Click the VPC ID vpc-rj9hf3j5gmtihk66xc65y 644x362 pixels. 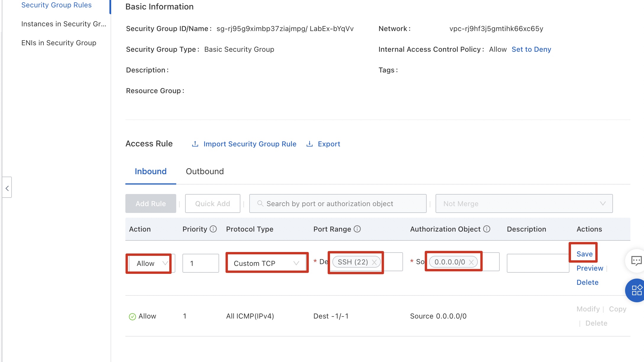(496, 29)
